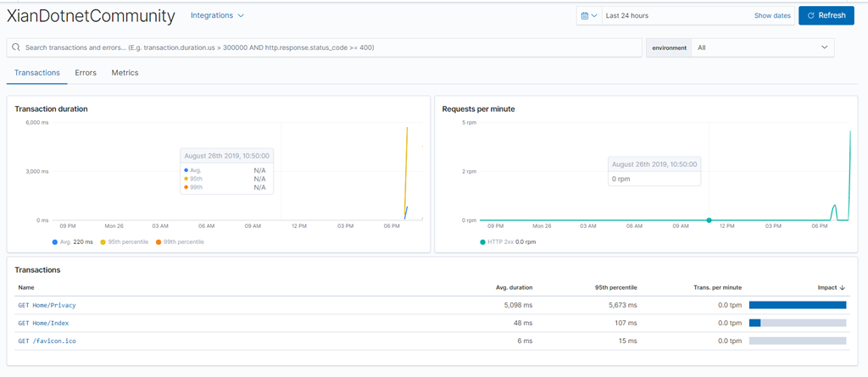Open the Integrations dropdown

coord(217,15)
